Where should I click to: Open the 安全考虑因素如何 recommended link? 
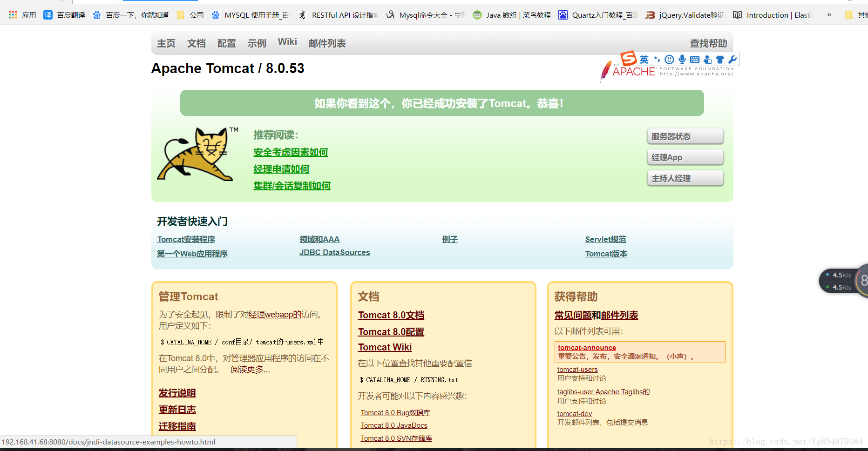[291, 152]
